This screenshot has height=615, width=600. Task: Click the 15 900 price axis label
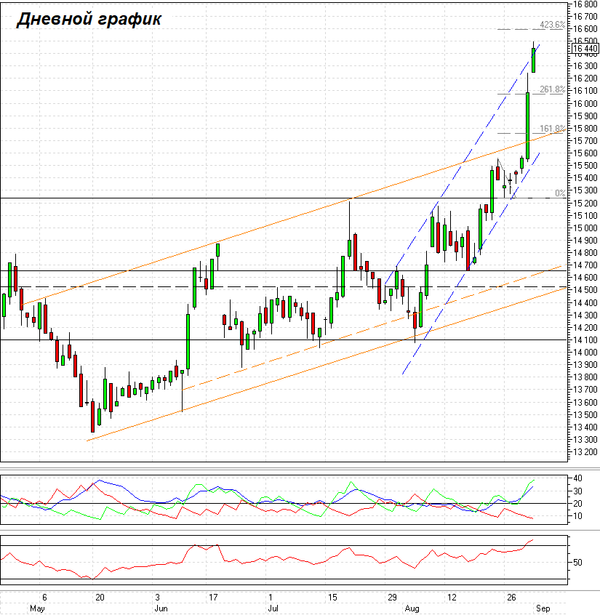585,116
